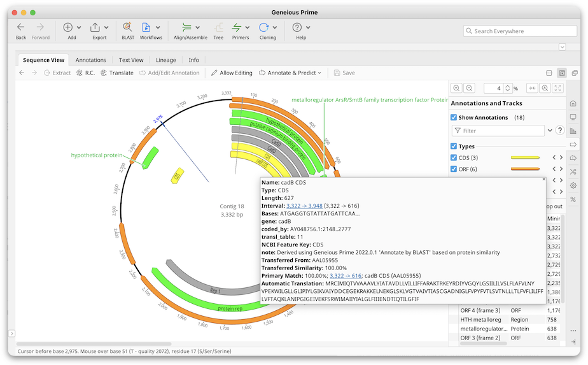Close the cadB CDS tooltip popup

point(543,180)
